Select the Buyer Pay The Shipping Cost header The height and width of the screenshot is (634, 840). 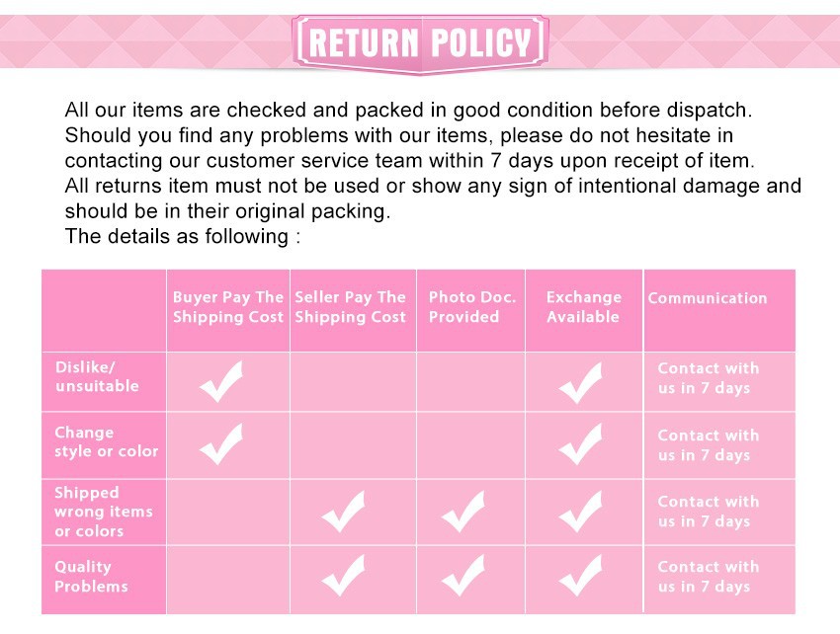pyautogui.click(x=228, y=307)
